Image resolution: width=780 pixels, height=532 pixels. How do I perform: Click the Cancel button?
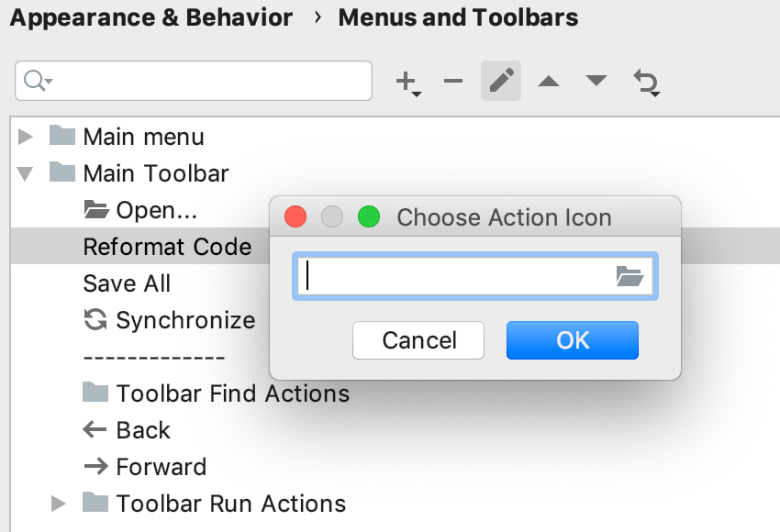tap(418, 340)
